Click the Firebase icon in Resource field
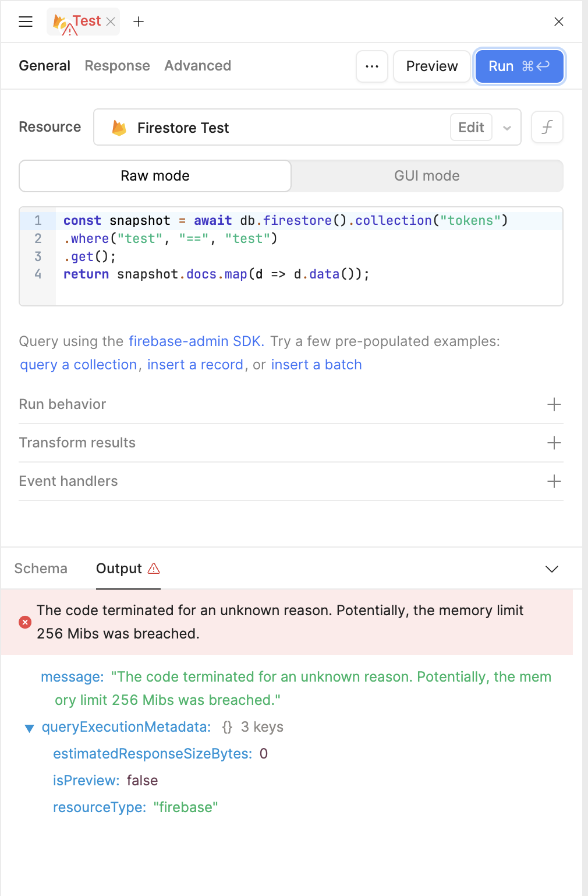588x896 pixels. tap(119, 128)
